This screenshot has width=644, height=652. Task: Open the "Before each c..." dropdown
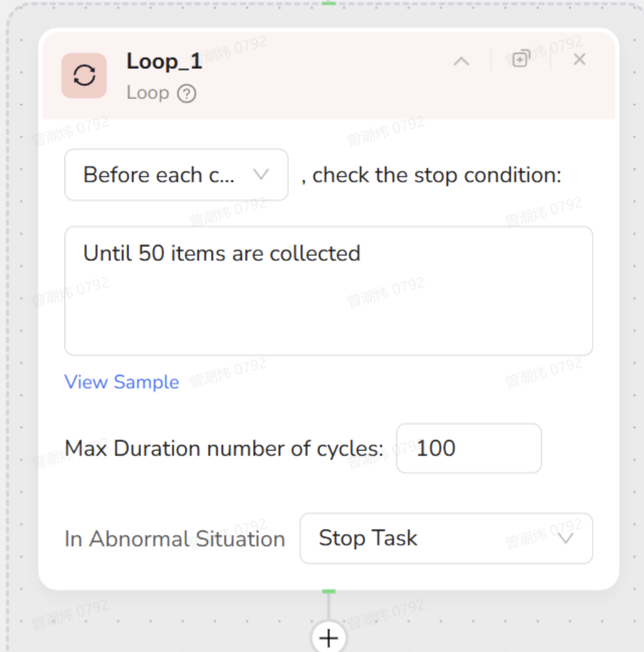click(x=176, y=174)
